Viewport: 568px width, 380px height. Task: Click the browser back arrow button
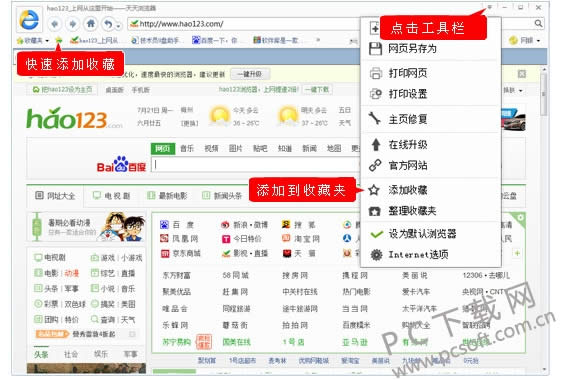(x=55, y=24)
